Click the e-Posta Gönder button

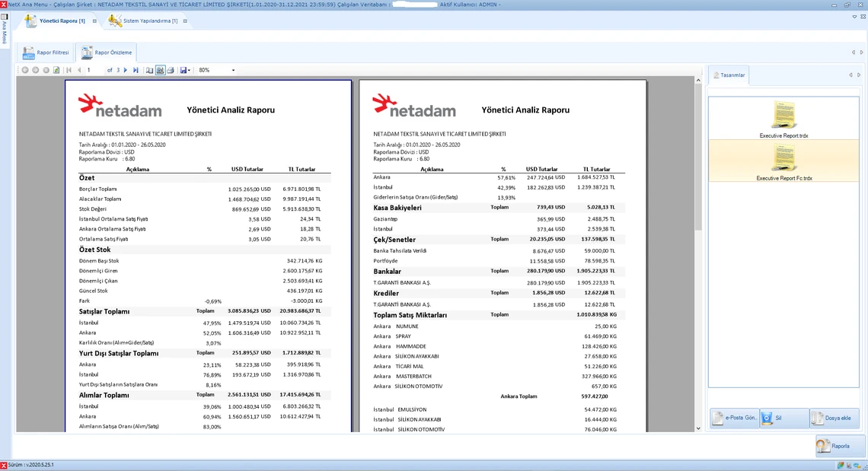pyautogui.click(x=734, y=418)
